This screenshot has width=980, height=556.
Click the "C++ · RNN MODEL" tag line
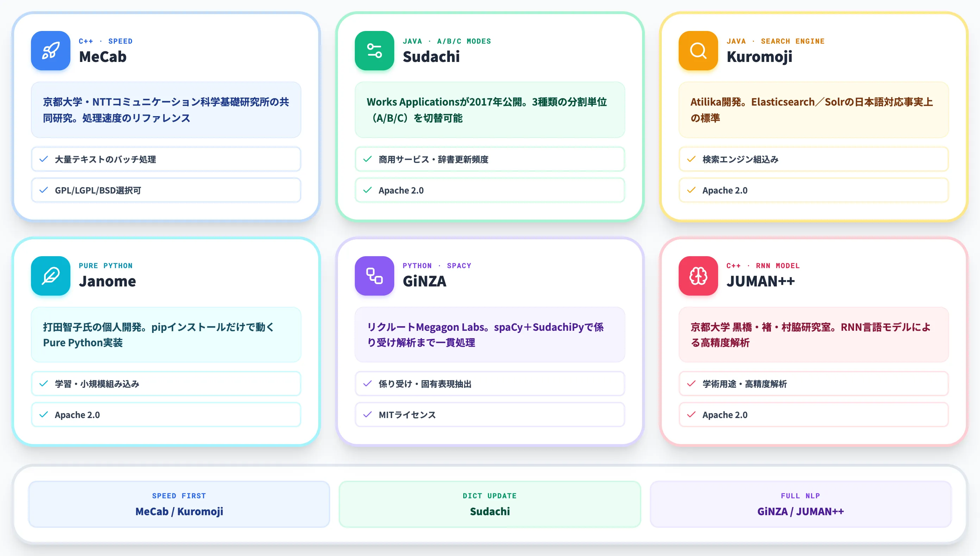coord(763,266)
